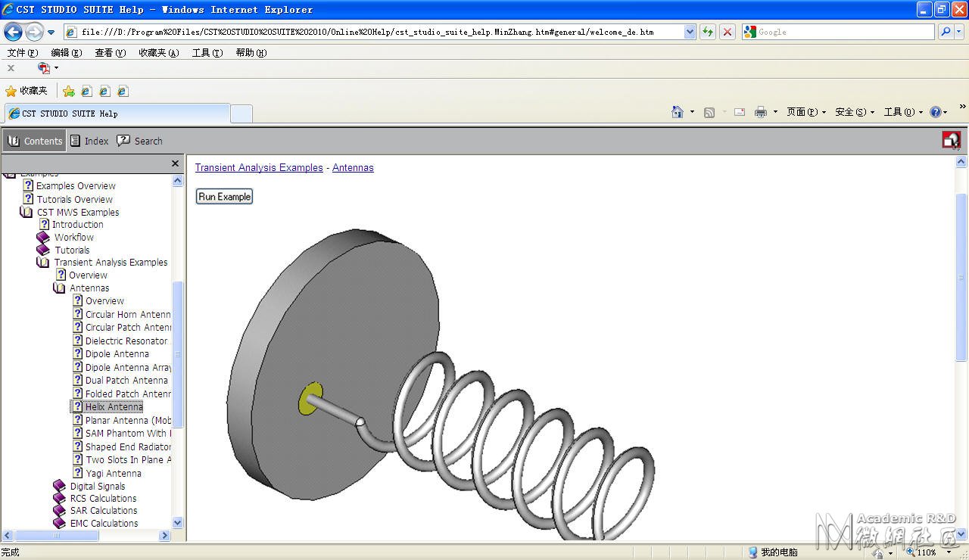Open the recent pages dropdown beside Forward
Screen dimensions: 969x560
[51, 33]
